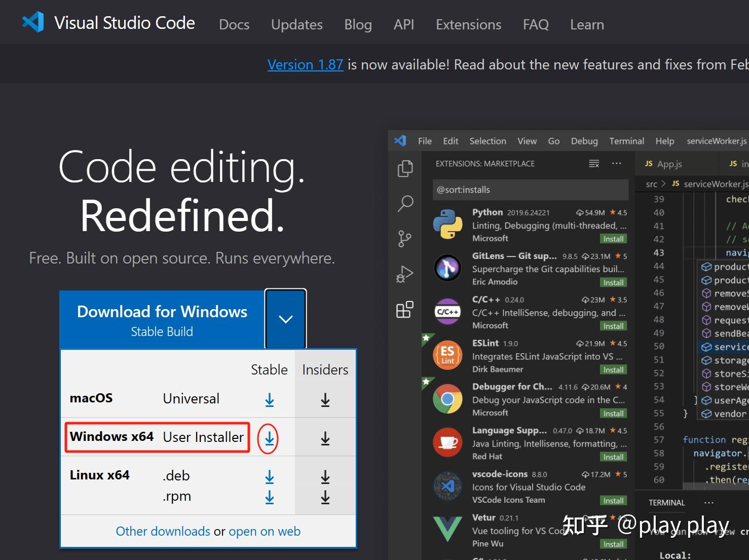Image resolution: width=749 pixels, height=560 pixels.
Task: Click the GitLens extension icon
Action: coord(448,268)
